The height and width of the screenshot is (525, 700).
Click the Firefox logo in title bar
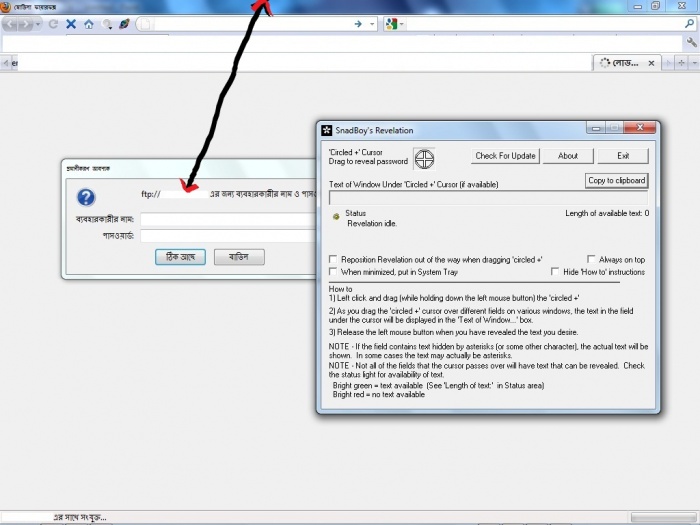[6, 7]
